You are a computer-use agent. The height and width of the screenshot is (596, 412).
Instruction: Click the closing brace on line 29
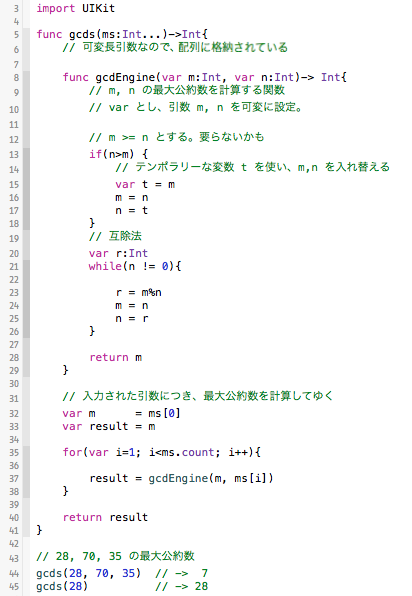point(65,370)
